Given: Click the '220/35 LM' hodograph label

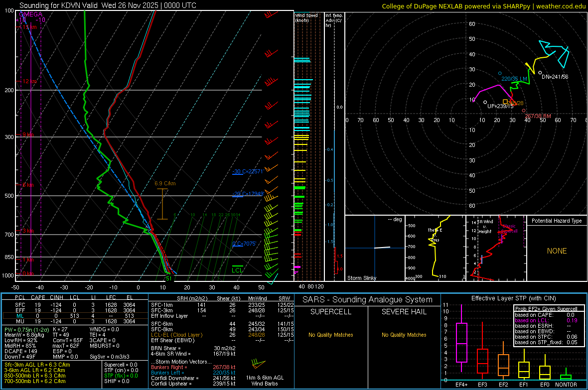Looking at the screenshot, I should [x=514, y=79].
